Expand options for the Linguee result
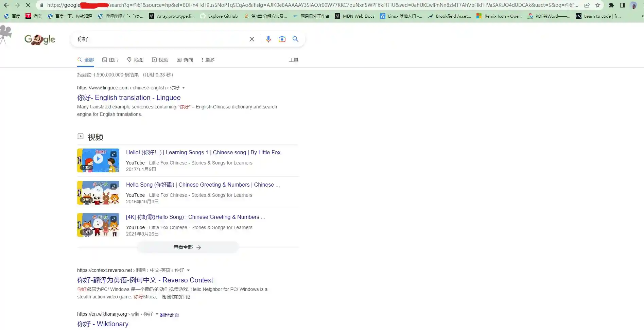 tap(184, 88)
